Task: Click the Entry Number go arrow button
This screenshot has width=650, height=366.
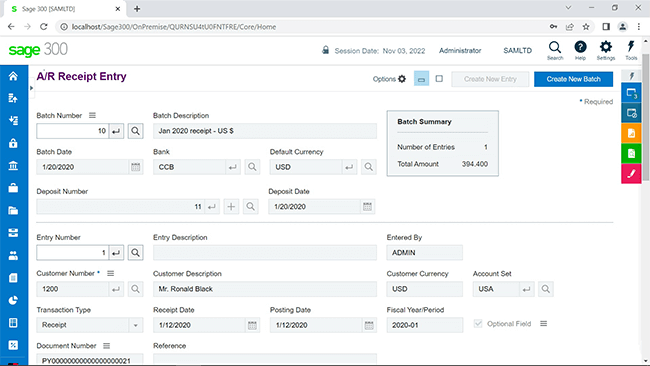Action: click(x=116, y=252)
